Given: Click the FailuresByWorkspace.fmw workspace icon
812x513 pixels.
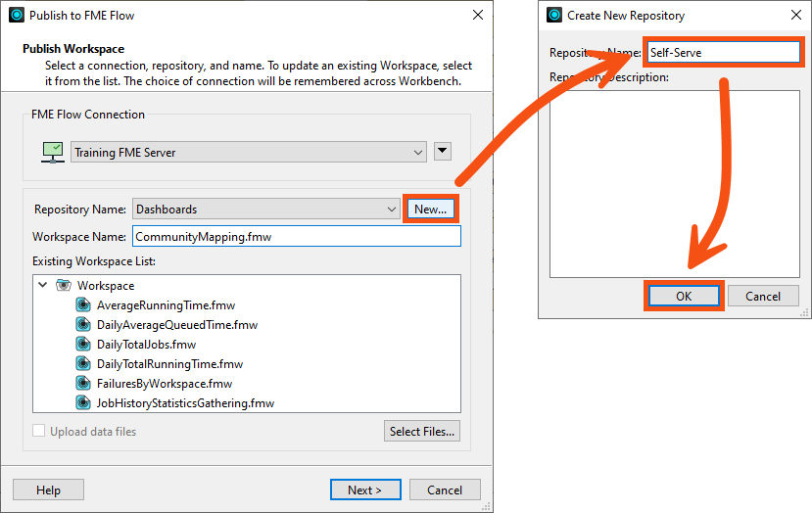Looking at the screenshot, I should pyautogui.click(x=83, y=384).
